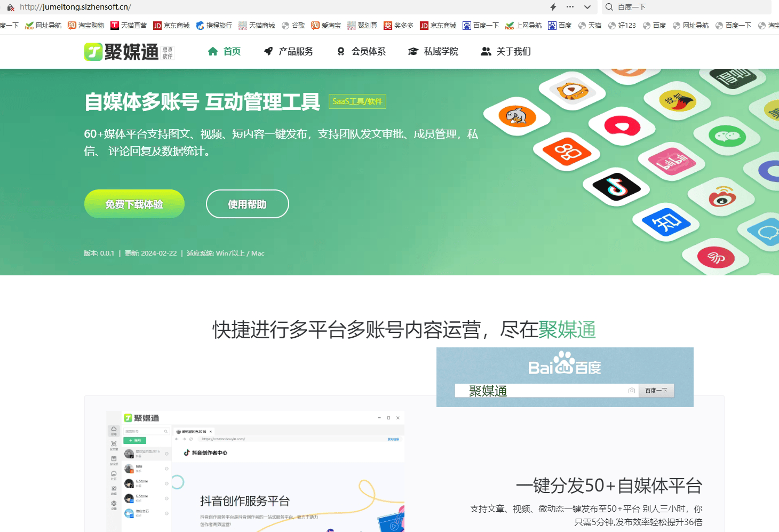Click the 百度一下 button in the Baidu banner
779x532 pixels.
tap(656, 391)
